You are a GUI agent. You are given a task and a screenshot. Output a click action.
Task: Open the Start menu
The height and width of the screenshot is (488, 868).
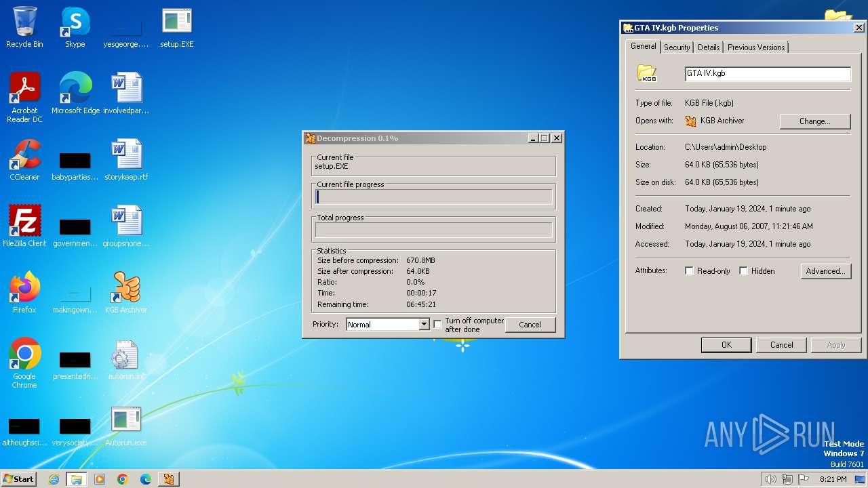pos(18,479)
